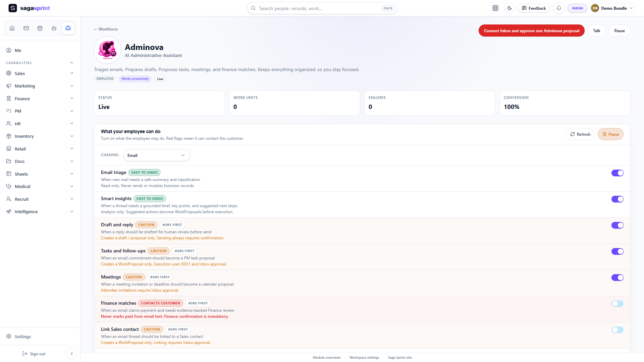
Task: Enable the Finance matches toggle
Action: pos(617,304)
